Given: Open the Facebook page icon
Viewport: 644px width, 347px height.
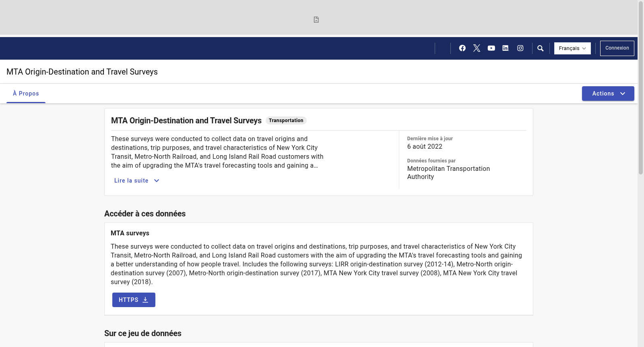Looking at the screenshot, I should pyautogui.click(x=462, y=48).
